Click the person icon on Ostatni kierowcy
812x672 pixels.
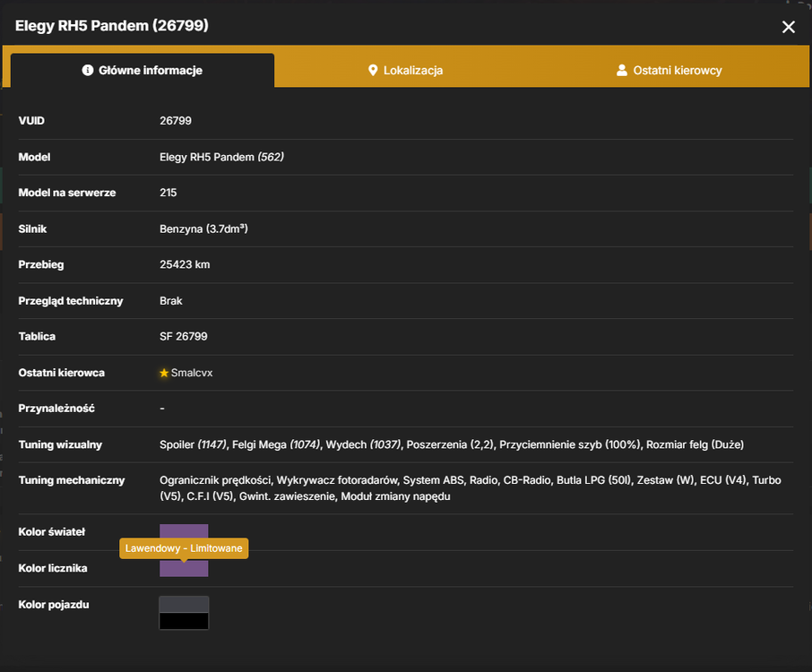click(622, 71)
